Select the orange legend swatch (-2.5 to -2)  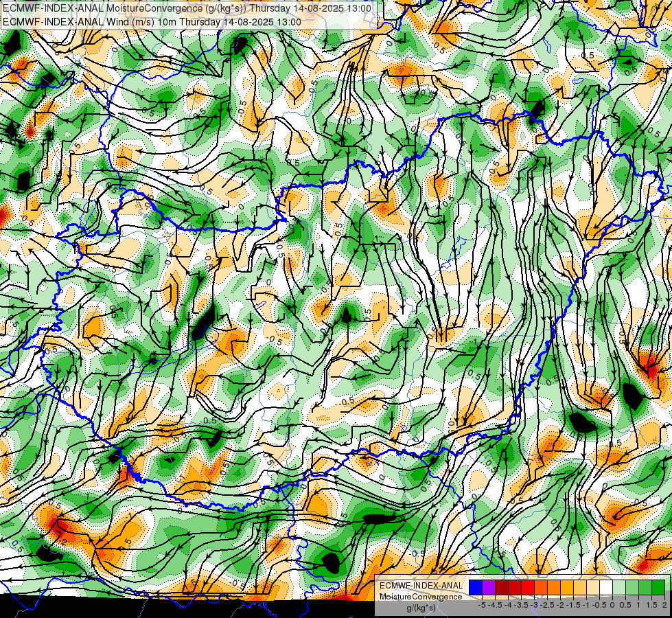554,587
